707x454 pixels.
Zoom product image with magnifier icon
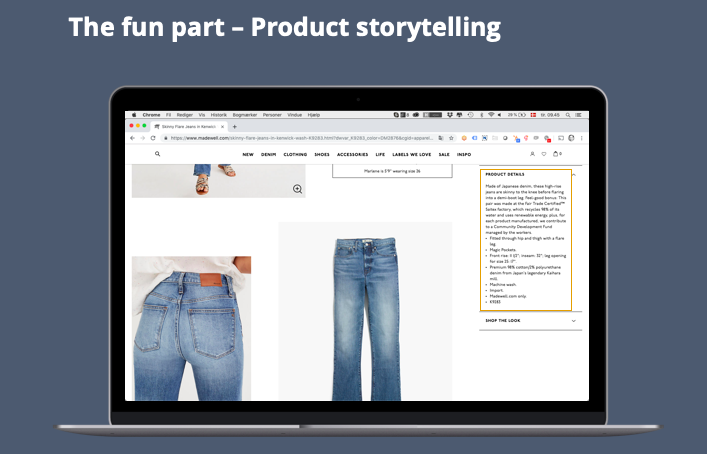[297, 188]
